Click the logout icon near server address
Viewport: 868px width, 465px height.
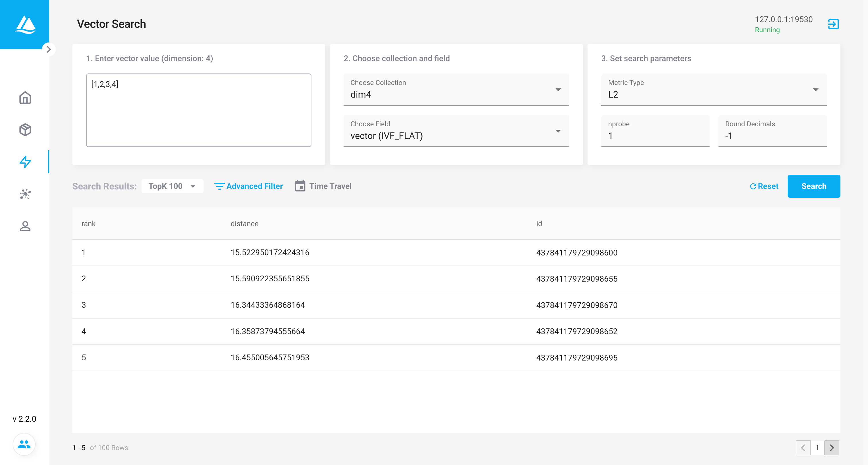(x=833, y=24)
